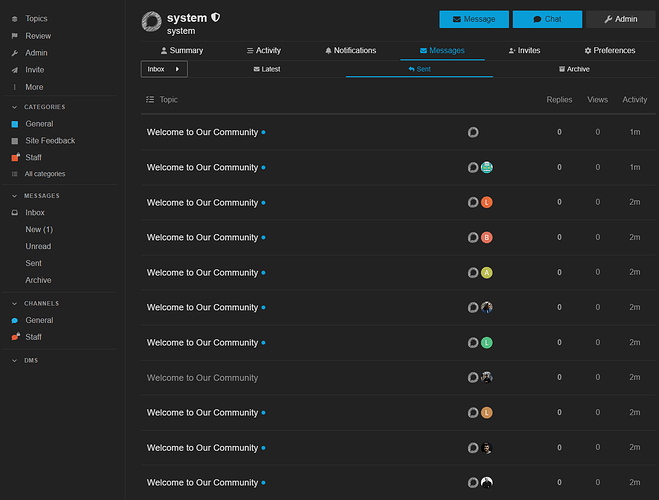This screenshot has height=500, width=659.
Task: Open Unread messages in sidebar
Action: 38,246
